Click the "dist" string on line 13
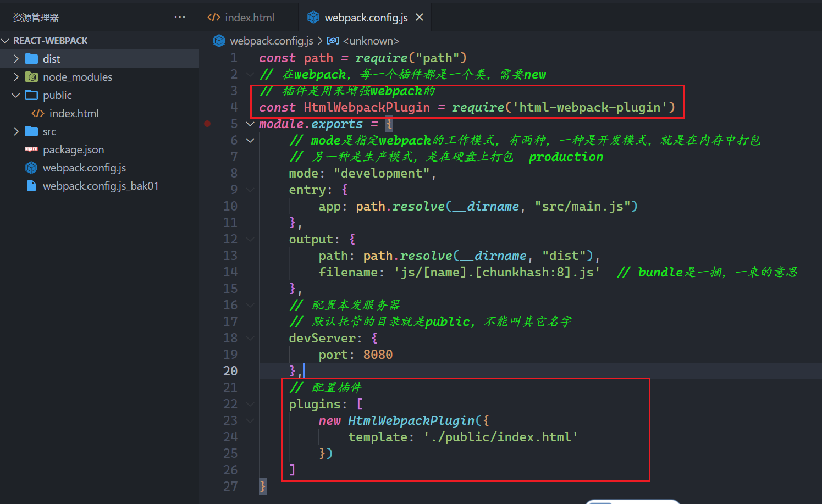 [564, 256]
